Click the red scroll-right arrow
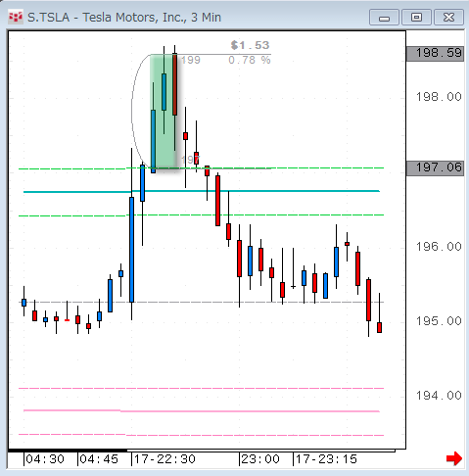The image size is (469, 476). click(x=454, y=458)
